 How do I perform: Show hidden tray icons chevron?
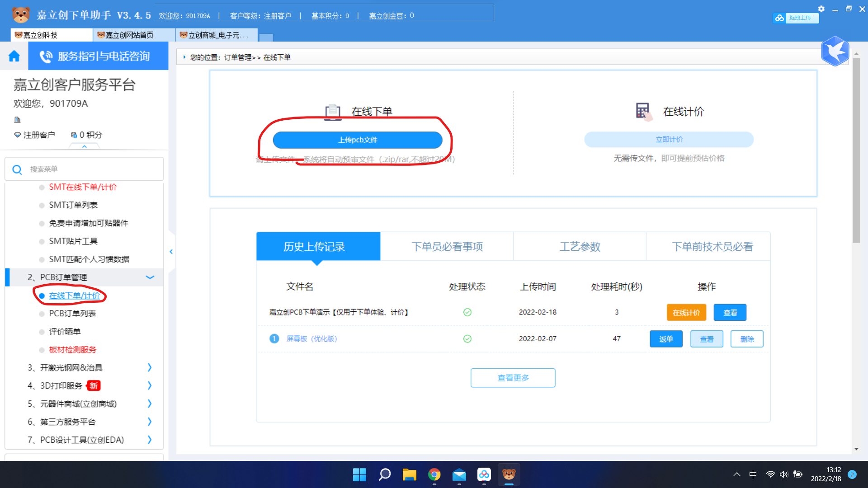737,474
